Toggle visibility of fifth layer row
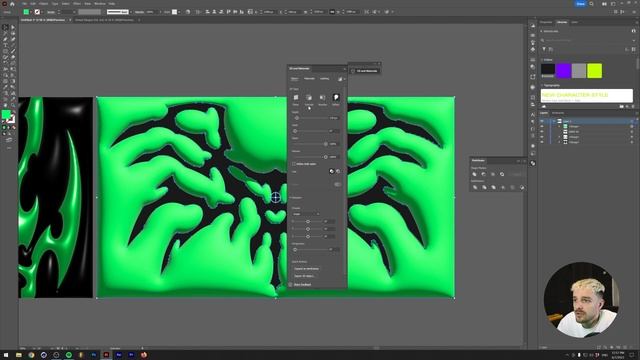This screenshot has width=640, height=360. 542,142
